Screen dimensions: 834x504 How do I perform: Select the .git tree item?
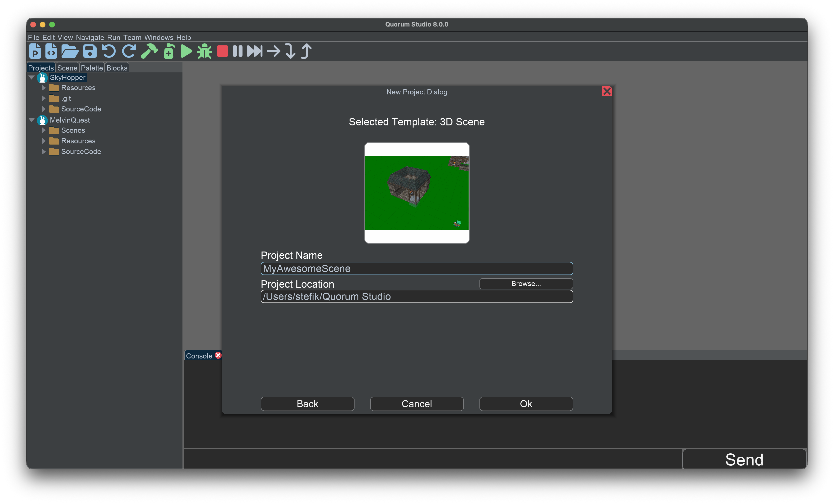66,98
